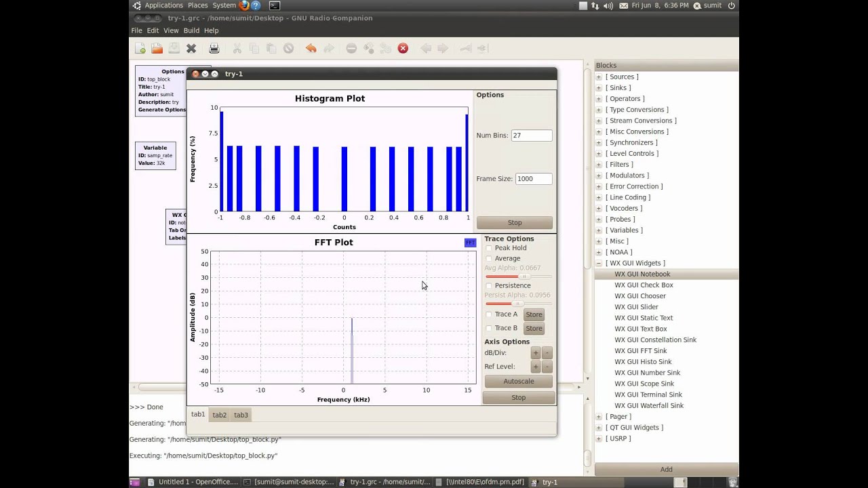The height and width of the screenshot is (488, 868).
Task: Click the New flow graph toolbar icon
Action: coord(140,48)
